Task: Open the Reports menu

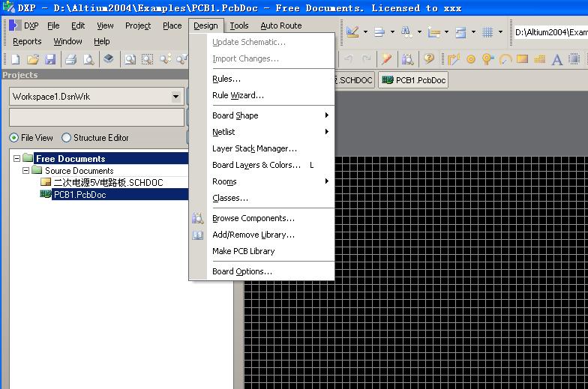Action: (x=27, y=41)
